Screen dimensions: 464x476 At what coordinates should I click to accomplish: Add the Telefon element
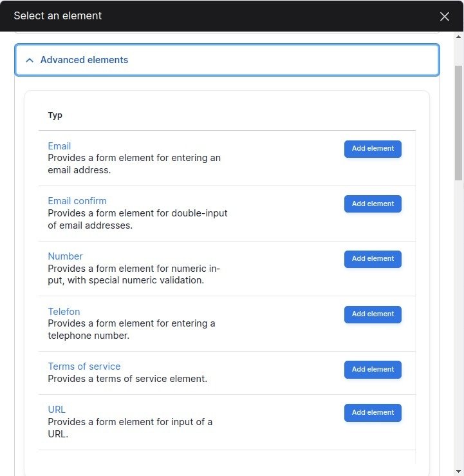[x=373, y=314]
